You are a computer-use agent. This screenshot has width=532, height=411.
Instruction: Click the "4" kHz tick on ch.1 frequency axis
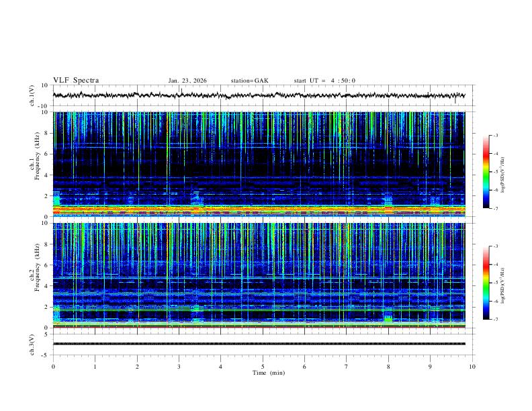pyautogui.click(x=46, y=175)
